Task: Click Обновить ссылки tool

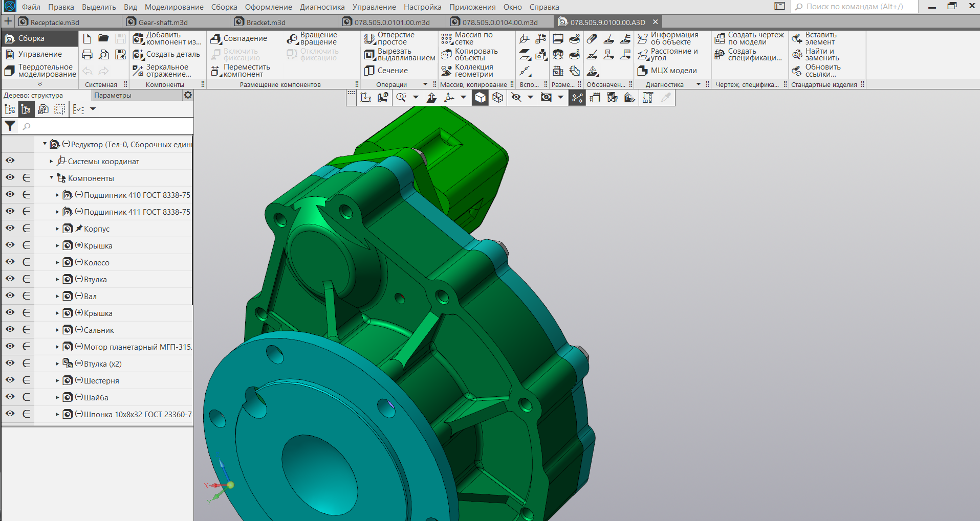Action: click(x=816, y=71)
